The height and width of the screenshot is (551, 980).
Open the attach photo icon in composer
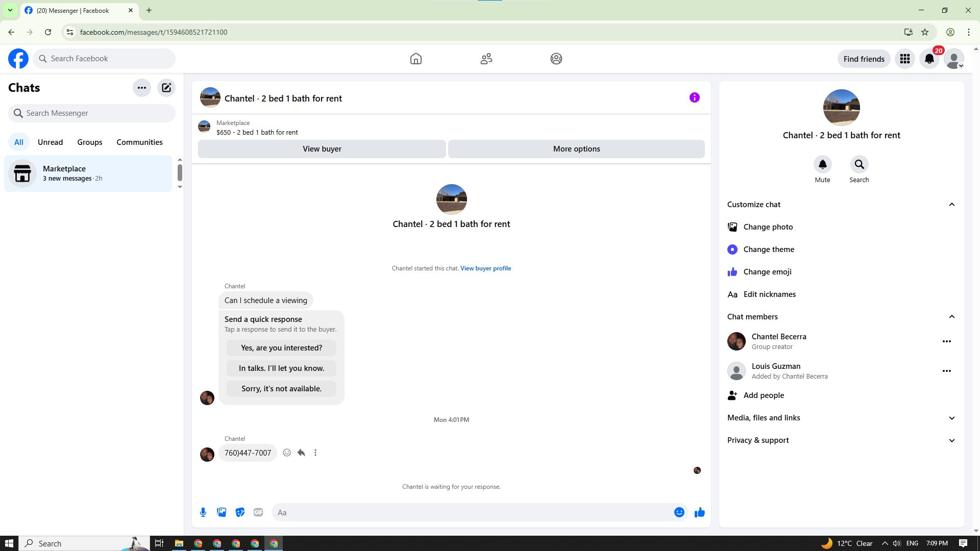[222, 512]
